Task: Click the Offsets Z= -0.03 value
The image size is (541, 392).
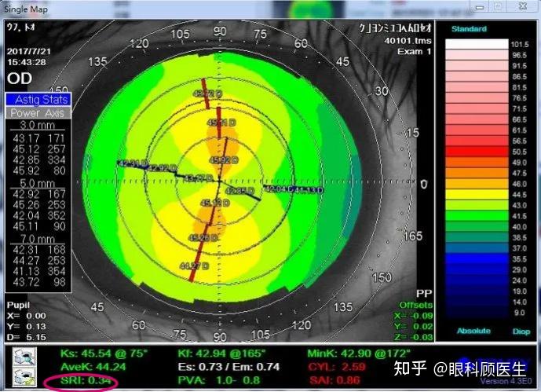Action: pyautogui.click(x=413, y=337)
